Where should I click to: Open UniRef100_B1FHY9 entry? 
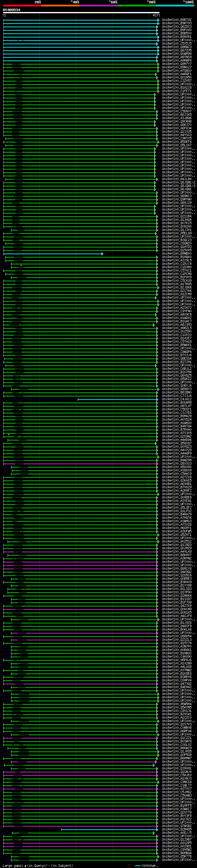point(176,277)
